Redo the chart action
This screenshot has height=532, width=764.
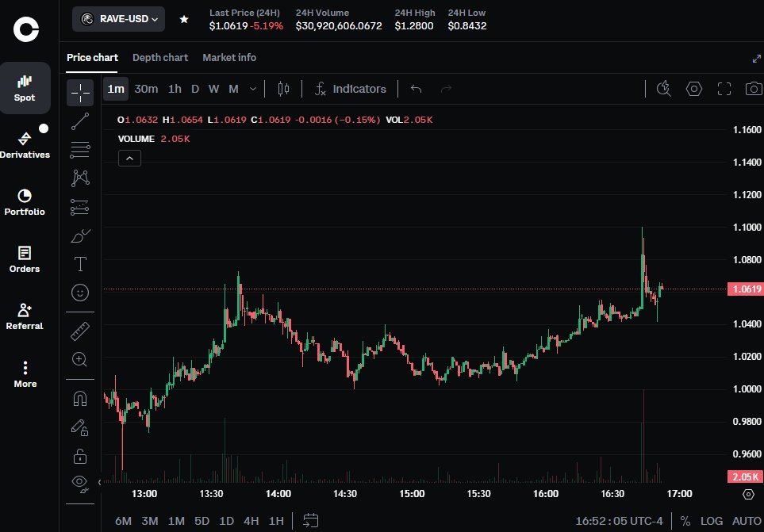click(447, 89)
